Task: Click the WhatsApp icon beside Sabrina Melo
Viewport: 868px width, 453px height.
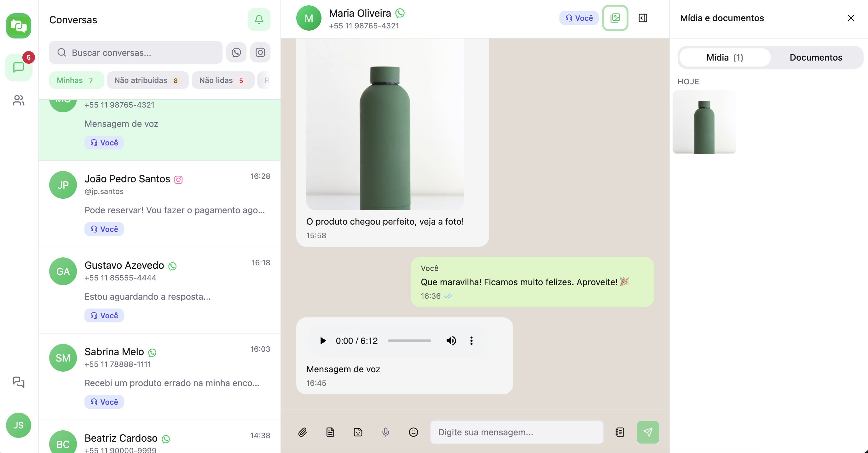Action: [x=152, y=352]
